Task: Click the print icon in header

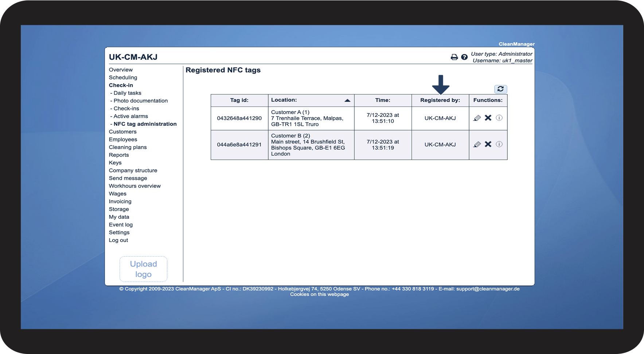Action: click(x=454, y=57)
